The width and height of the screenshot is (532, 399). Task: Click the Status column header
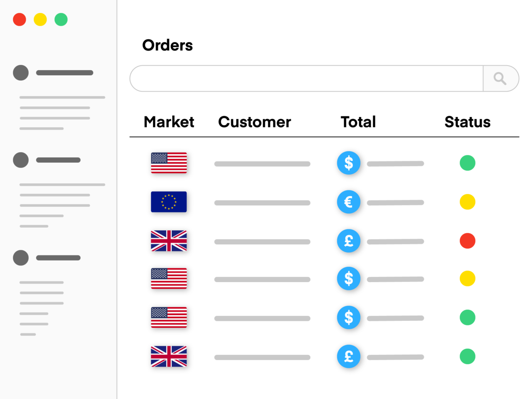(467, 122)
